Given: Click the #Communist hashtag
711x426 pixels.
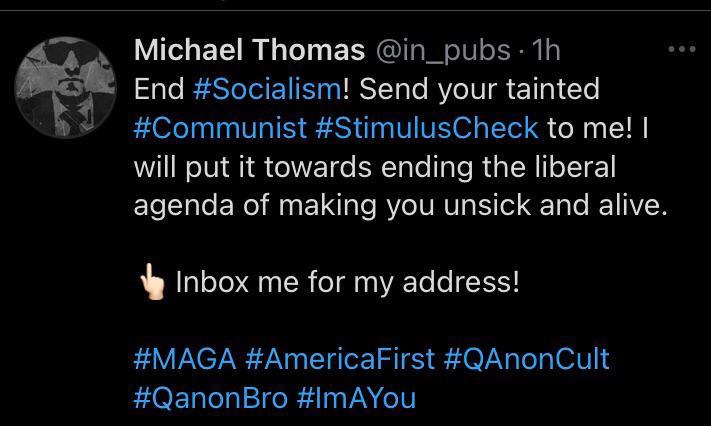Looking at the screenshot, I should tap(220, 128).
